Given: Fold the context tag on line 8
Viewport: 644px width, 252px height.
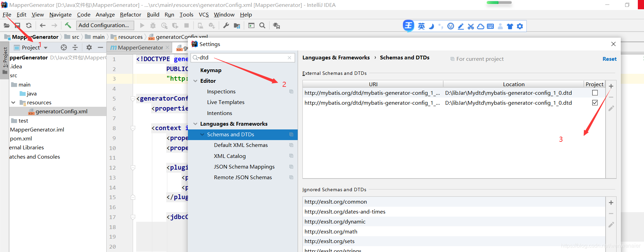Looking at the screenshot, I should [x=133, y=128].
